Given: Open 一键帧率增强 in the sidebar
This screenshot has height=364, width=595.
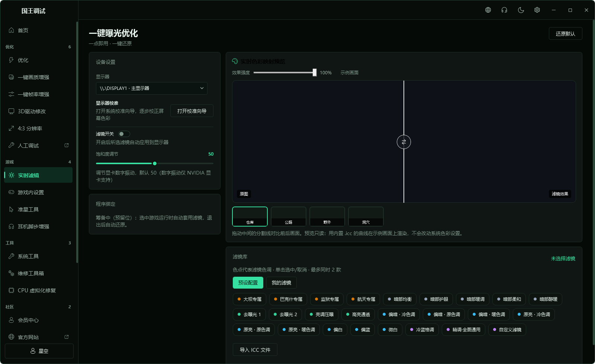Looking at the screenshot, I should [x=38, y=94].
